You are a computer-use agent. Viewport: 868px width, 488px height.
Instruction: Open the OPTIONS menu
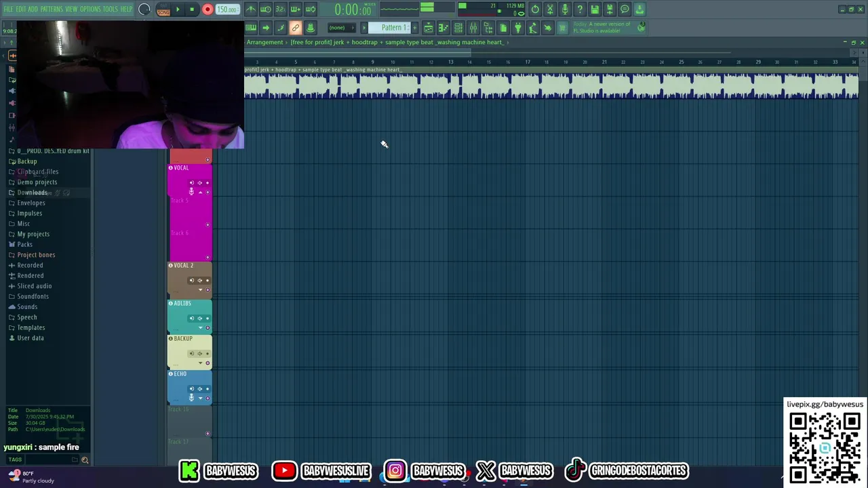[x=90, y=9]
